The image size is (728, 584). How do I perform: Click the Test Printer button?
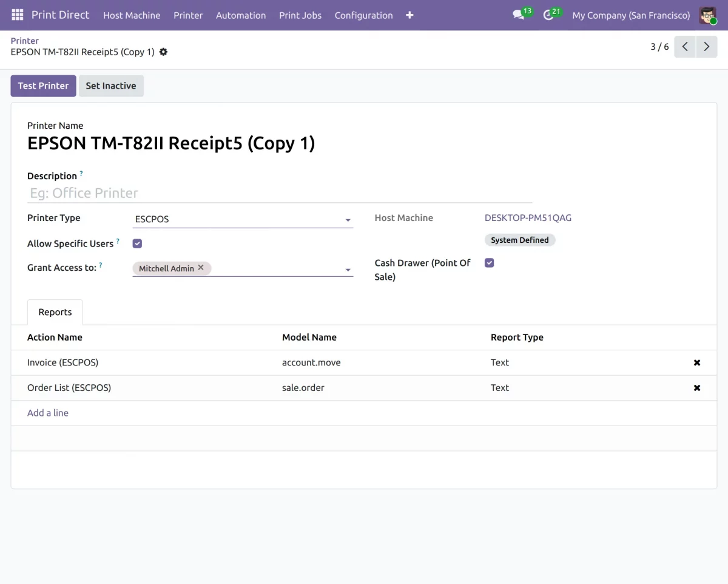pyautogui.click(x=43, y=86)
